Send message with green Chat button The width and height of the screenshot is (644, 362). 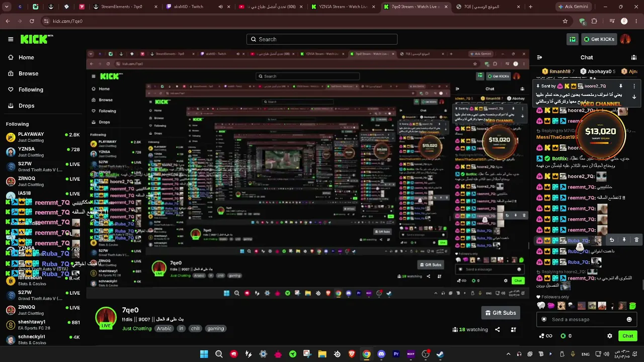628,336
